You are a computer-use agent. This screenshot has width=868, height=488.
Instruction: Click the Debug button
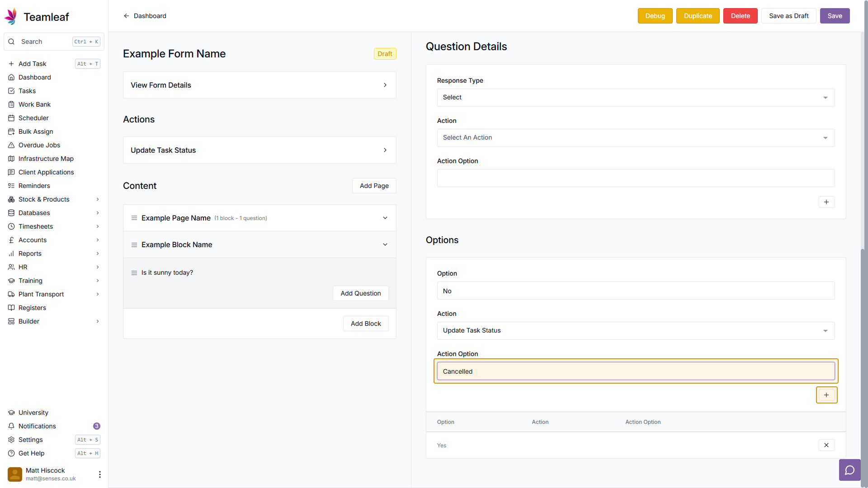point(655,16)
